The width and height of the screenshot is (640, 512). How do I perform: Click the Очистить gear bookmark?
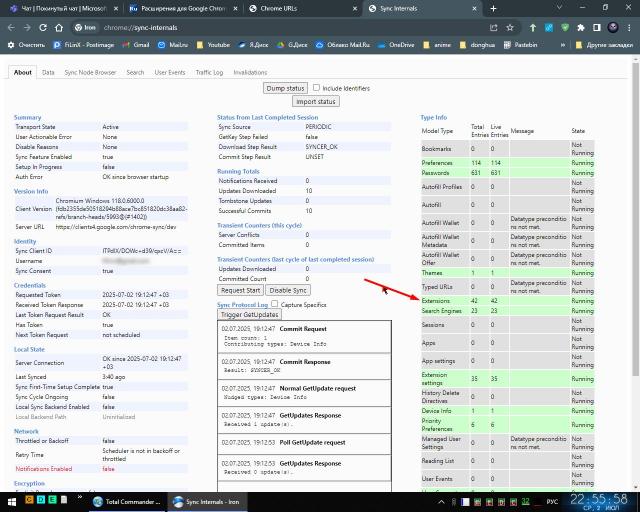(x=27, y=45)
